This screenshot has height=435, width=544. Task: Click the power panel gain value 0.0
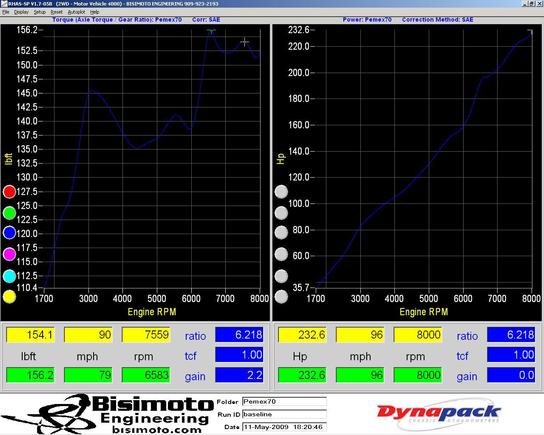pyautogui.click(x=511, y=375)
